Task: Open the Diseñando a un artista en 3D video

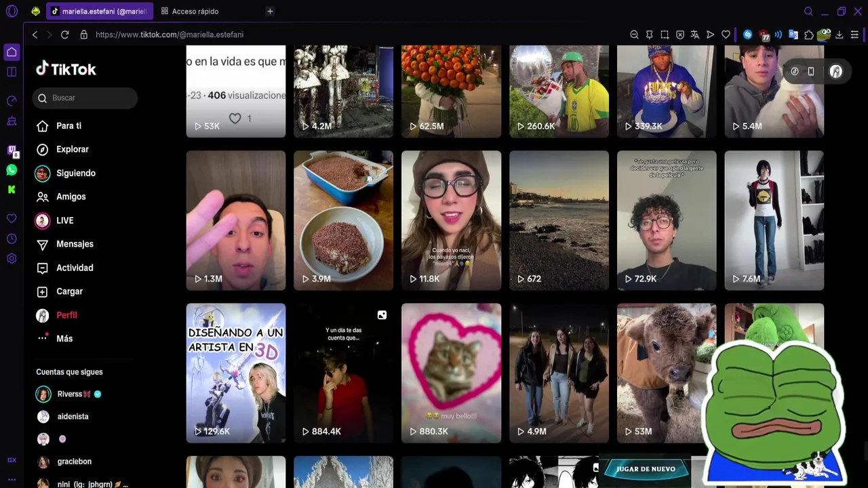Action: coord(236,373)
